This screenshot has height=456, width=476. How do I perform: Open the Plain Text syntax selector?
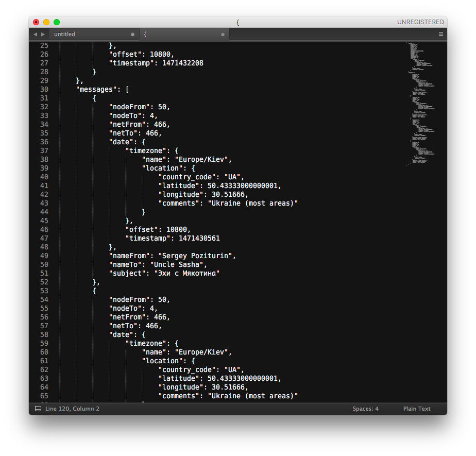(x=416, y=409)
